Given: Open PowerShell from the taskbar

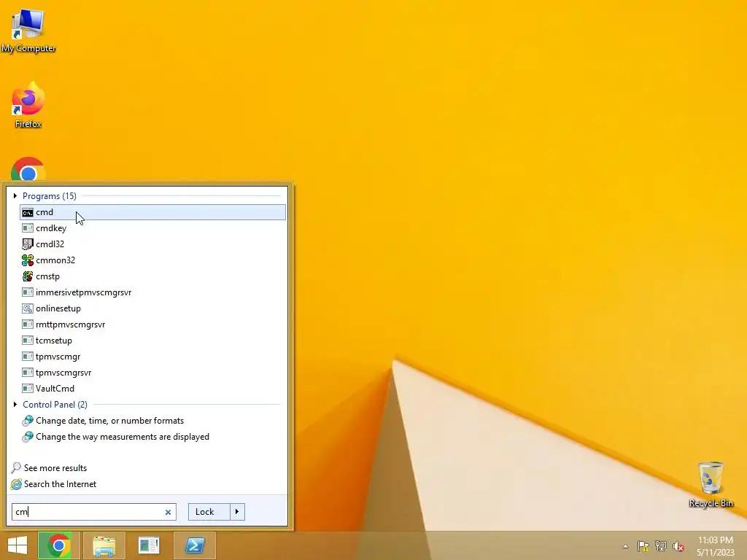Looking at the screenshot, I should (194, 545).
